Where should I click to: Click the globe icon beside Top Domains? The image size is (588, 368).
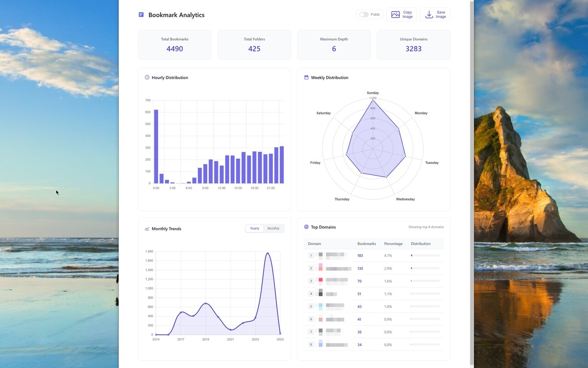[x=306, y=227]
